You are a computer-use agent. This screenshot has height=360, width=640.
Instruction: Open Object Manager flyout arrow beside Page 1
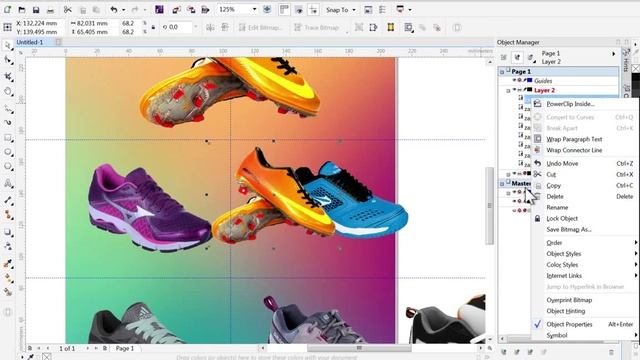click(x=613, y=53)
